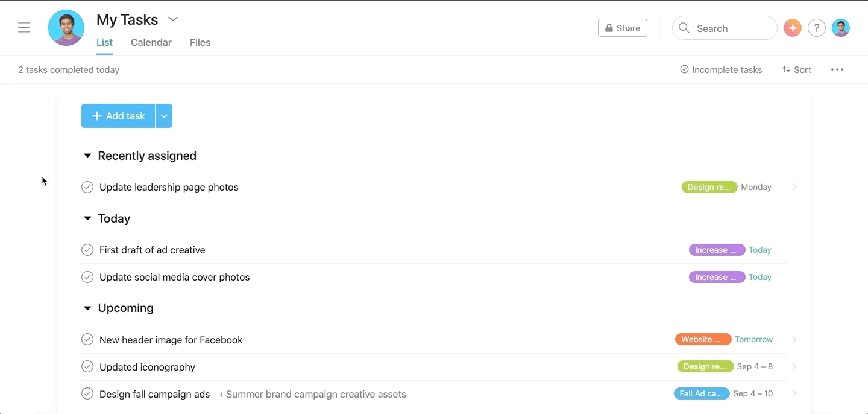Click the Sort button

pyautogui.click(x=797, y=70)
